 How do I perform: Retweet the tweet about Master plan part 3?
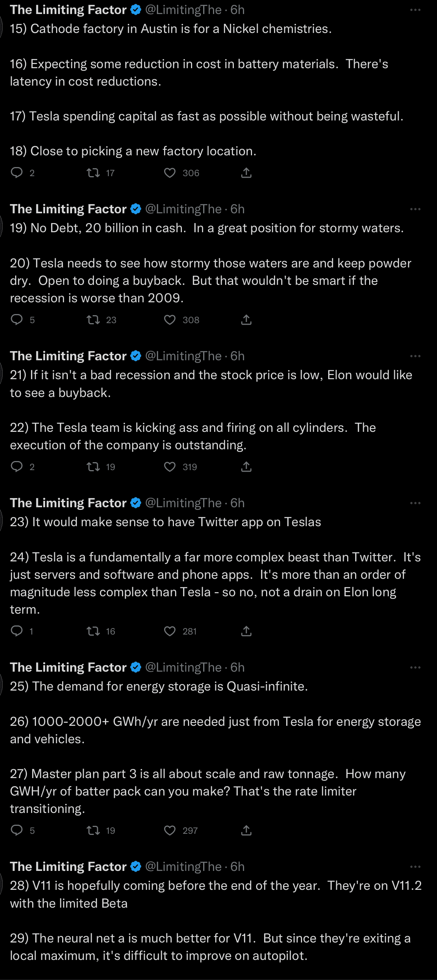pyautogui.click(x=92, y=830)
